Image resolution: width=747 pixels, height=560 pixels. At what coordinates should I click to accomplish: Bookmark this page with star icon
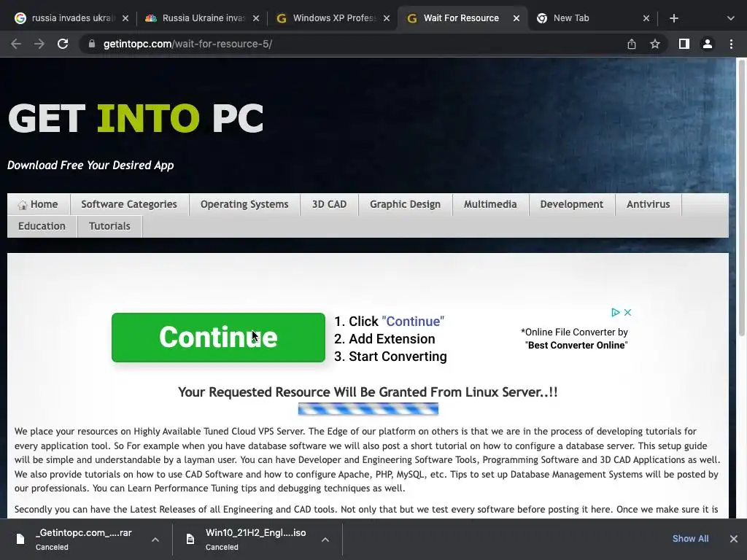655,44
